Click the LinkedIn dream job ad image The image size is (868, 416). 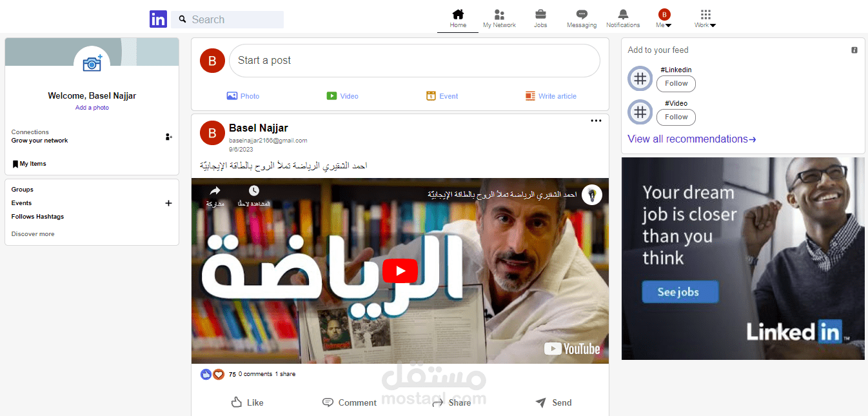[743, 259]
